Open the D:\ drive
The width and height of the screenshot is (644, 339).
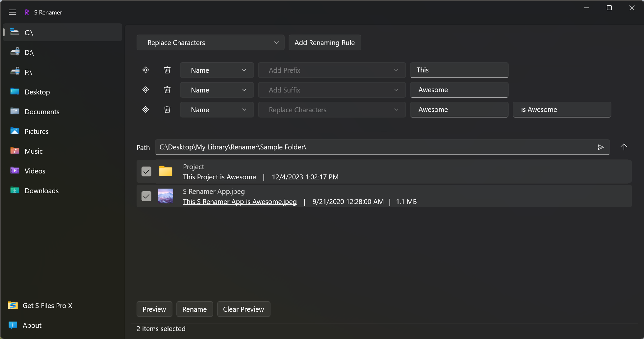[63, 52]
